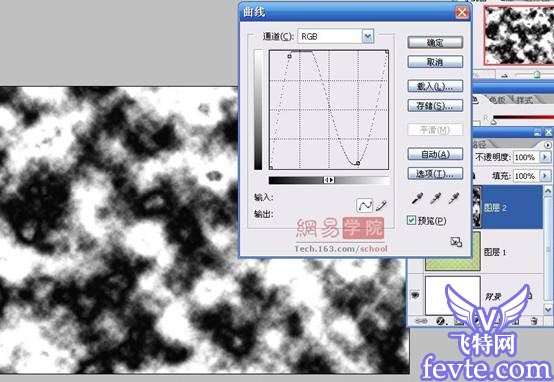Open the 不透明度 opacity arrow dropdown
554x382 pixels.
click(545, 157)
